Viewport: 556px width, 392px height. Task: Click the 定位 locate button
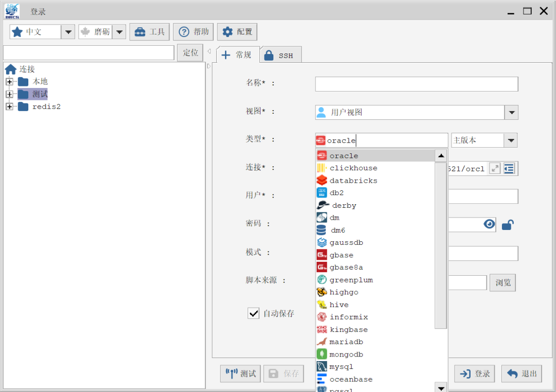(x=190, y=53)
